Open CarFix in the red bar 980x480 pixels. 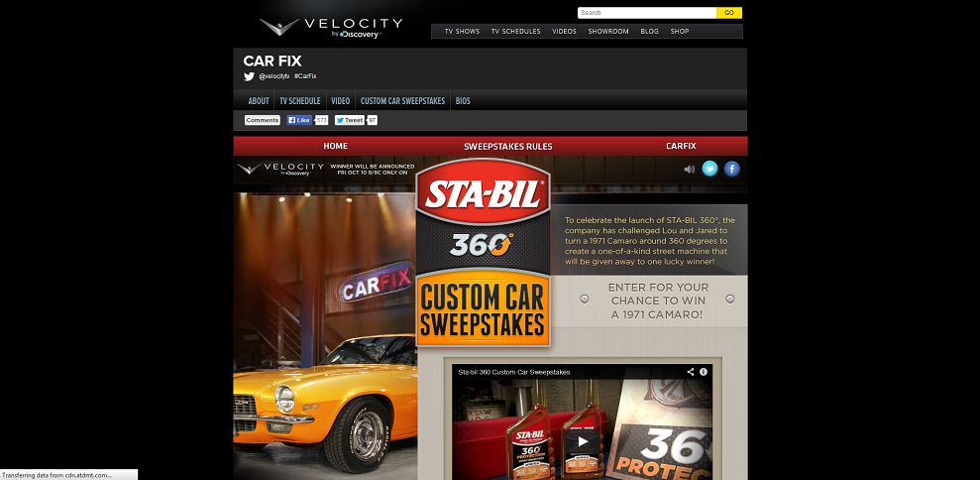click(681, 146)
